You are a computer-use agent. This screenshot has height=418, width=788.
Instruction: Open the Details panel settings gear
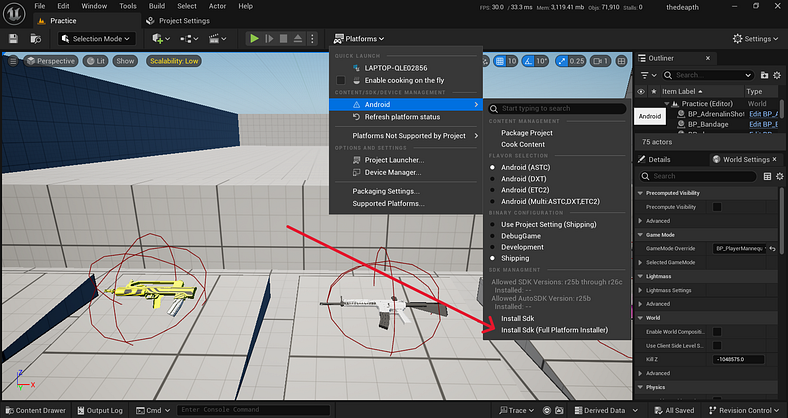point(779,176)
